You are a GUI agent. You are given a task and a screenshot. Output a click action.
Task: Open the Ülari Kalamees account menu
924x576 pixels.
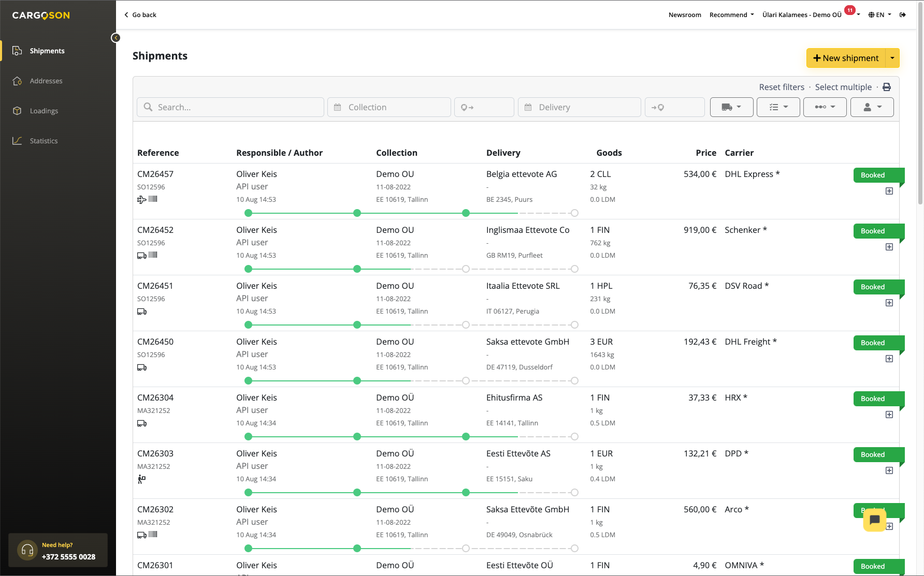[x=802, y=15]
